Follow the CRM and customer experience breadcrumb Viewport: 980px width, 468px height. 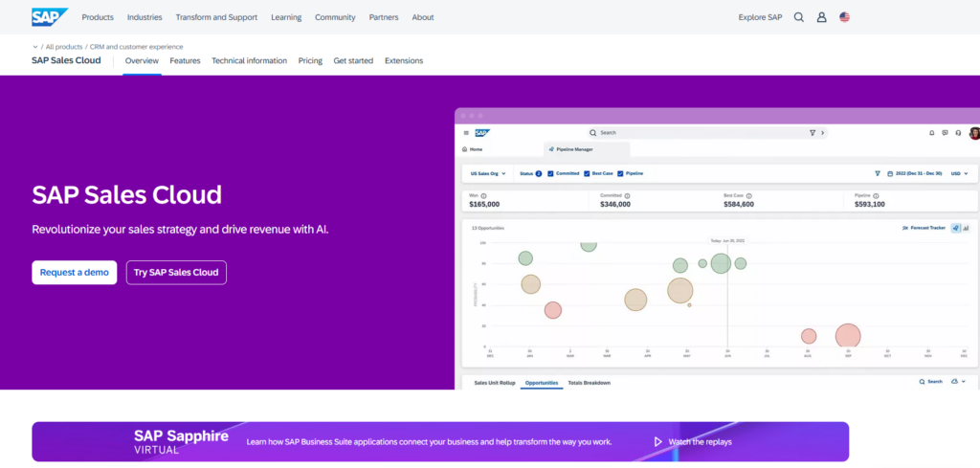click(136, 47)
